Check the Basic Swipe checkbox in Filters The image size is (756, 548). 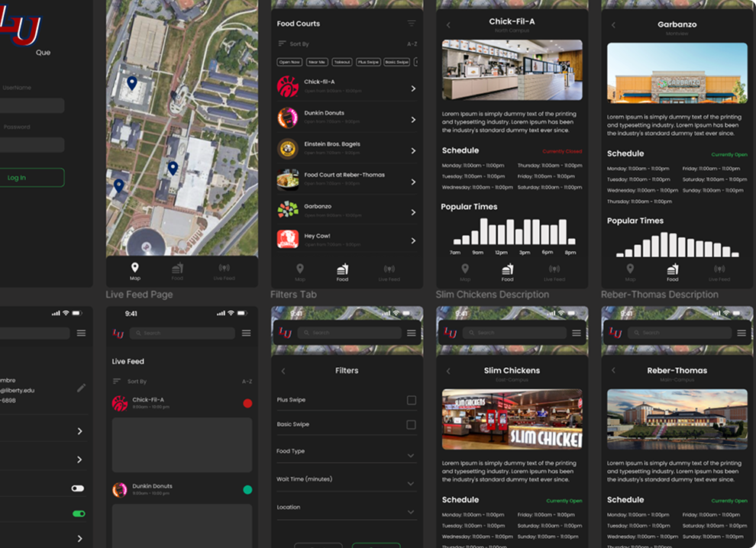(412, 424)
